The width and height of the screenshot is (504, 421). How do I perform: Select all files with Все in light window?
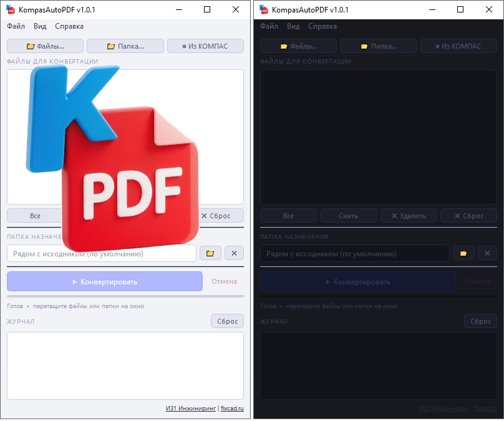[x=35, y=216]
